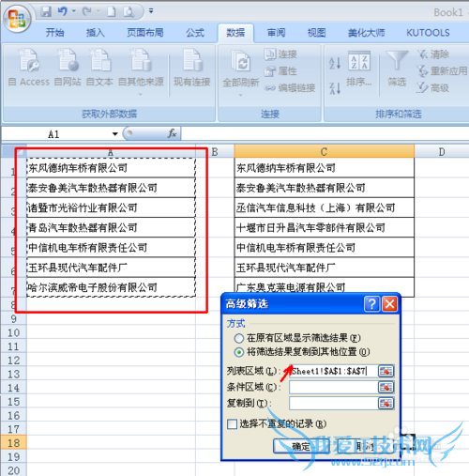Sort ascending A to Z
Image resolution: width=469 pixels, height=476 pixels.
click(x=335, y=63)
